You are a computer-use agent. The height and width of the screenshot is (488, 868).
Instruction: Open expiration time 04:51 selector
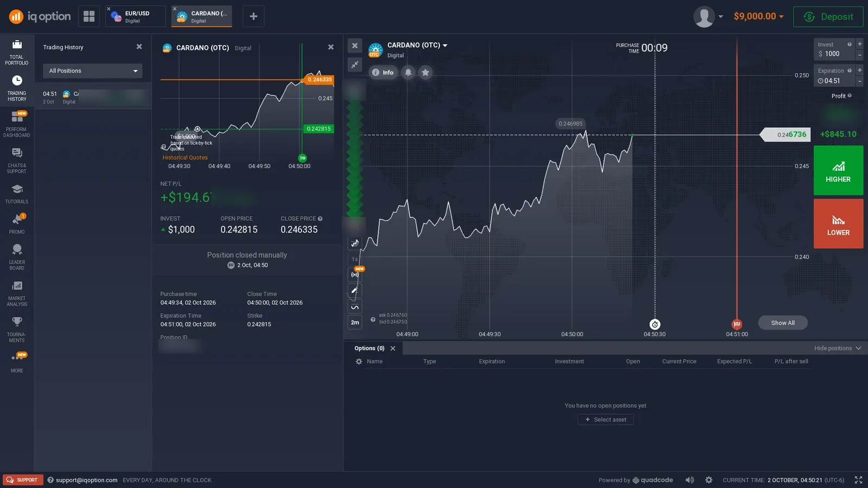click(834, 76)
